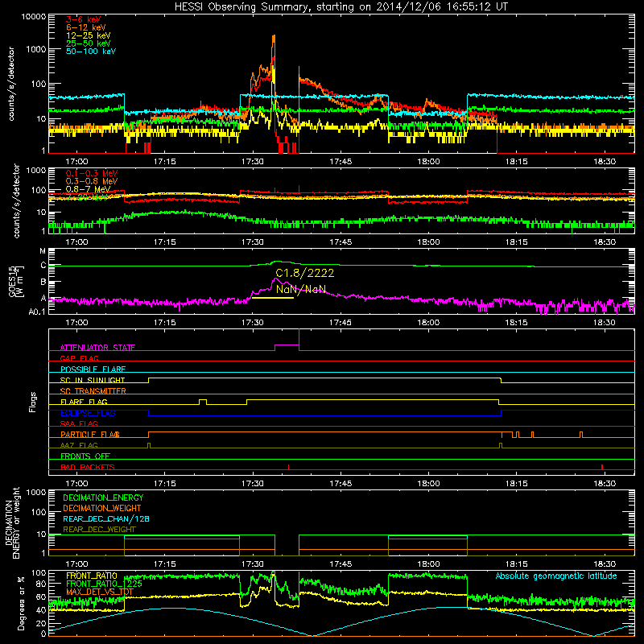Click the 0.1-0.3 MeV legend label
Viewport: 644px width, 644px height.
tap(92, 173)
